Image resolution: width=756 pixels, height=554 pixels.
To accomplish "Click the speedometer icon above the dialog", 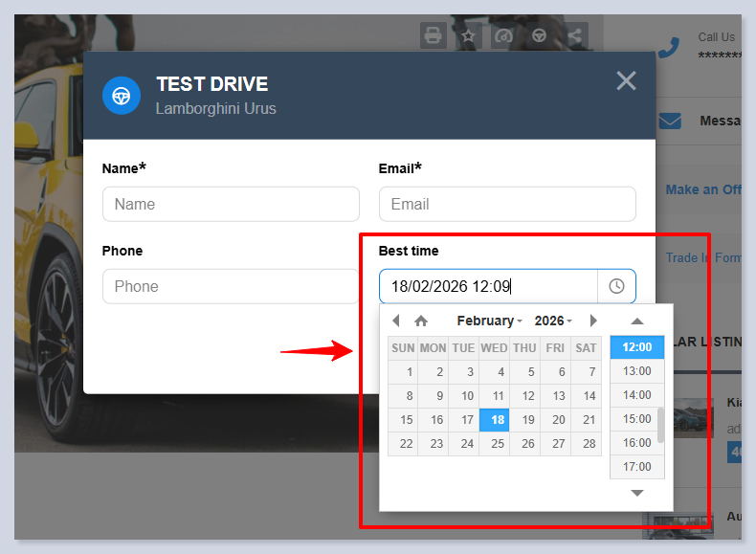I will click(x=503, y=36).
